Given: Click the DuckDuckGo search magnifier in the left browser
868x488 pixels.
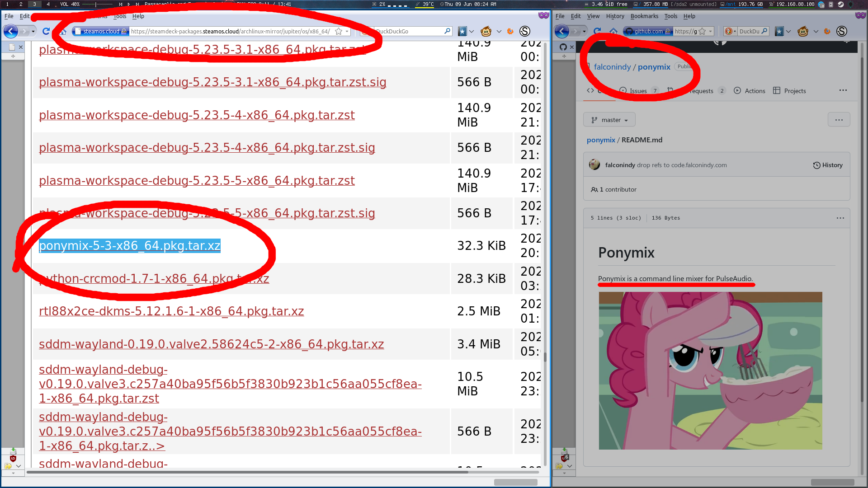Looking at the screenshot, I should click(447, 31).
